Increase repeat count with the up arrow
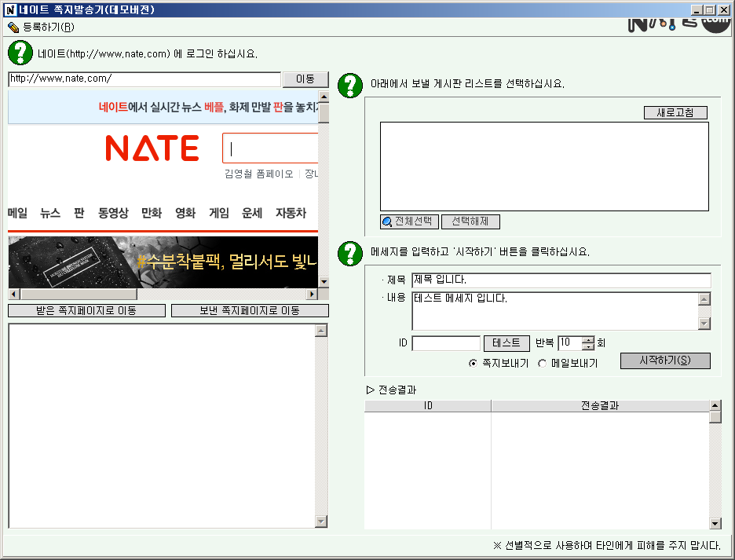This screenshot has width=735, height=560. click(588, 339)
